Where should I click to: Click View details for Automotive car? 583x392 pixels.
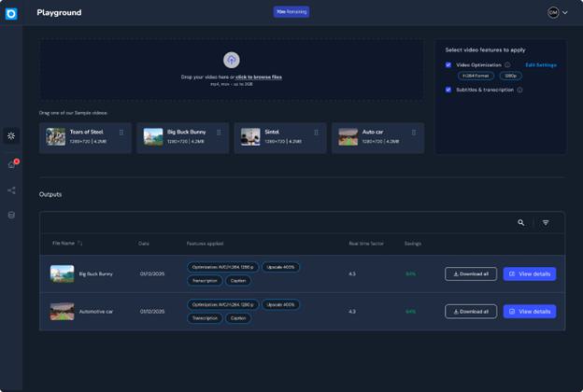pos(530,312)
